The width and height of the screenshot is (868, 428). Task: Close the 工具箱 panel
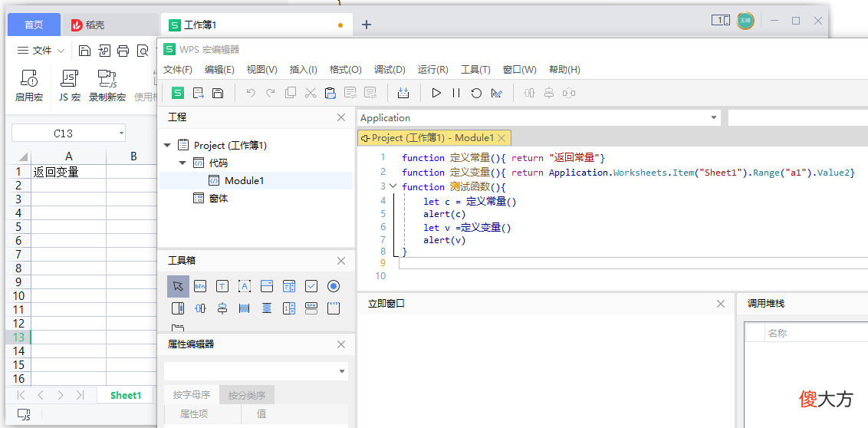pos(341,260)
